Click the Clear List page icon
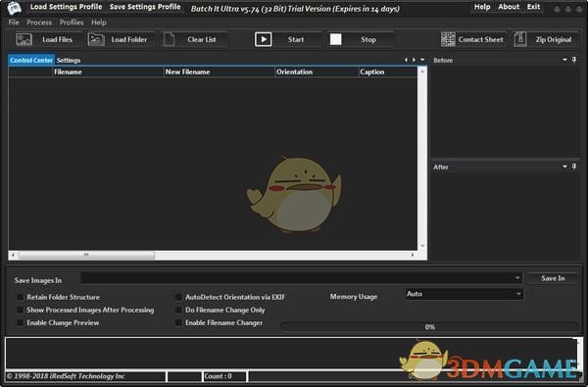Image resolution: width=588 pixels, height=387 pixels. click(x=170, y=39)
